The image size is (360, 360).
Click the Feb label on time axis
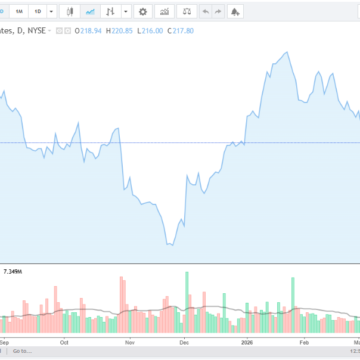(303, 342)
